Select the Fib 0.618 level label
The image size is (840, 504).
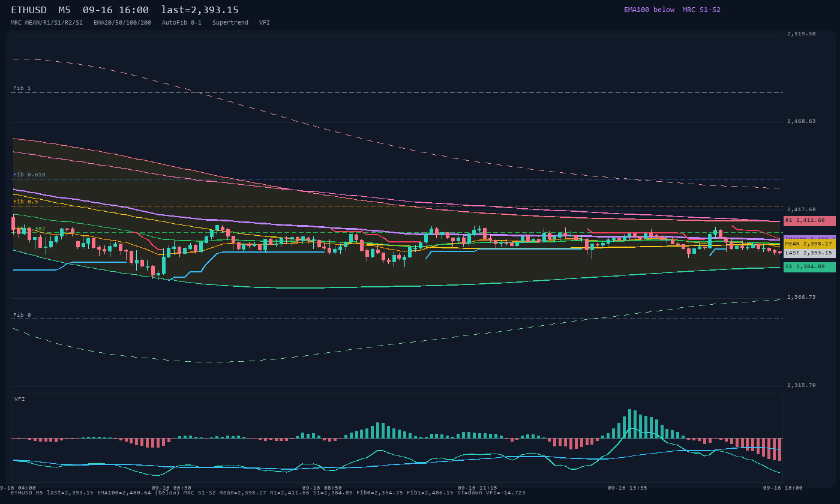click(29, 175)
